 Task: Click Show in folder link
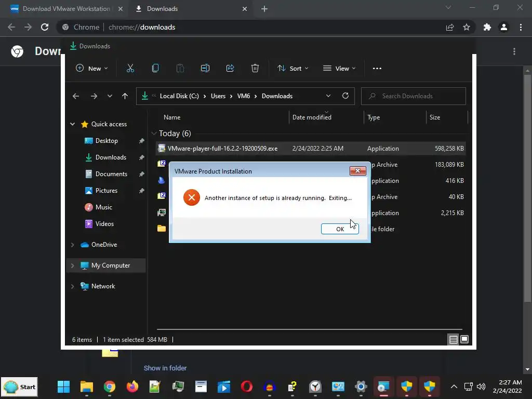tap(165, 368)
